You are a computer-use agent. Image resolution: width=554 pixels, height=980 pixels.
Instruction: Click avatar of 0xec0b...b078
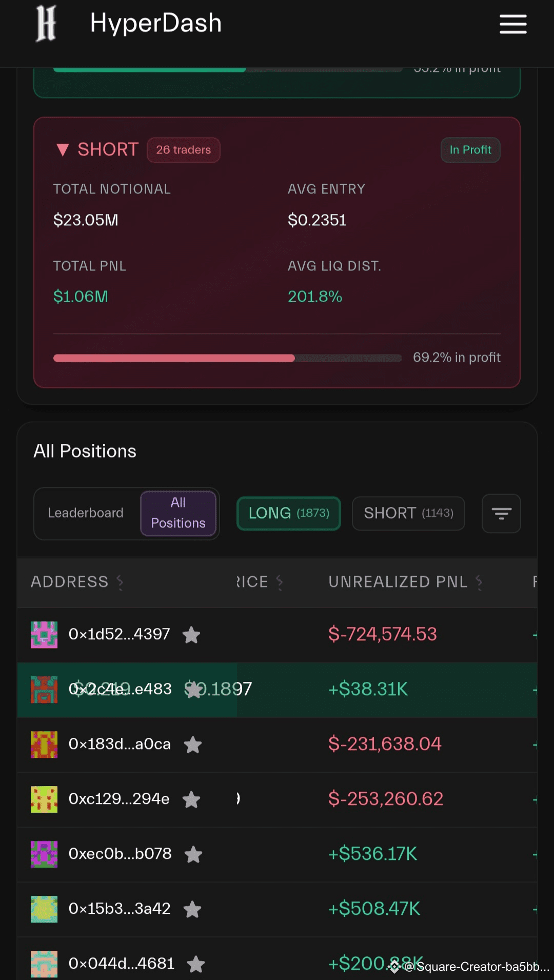[44, 854]
